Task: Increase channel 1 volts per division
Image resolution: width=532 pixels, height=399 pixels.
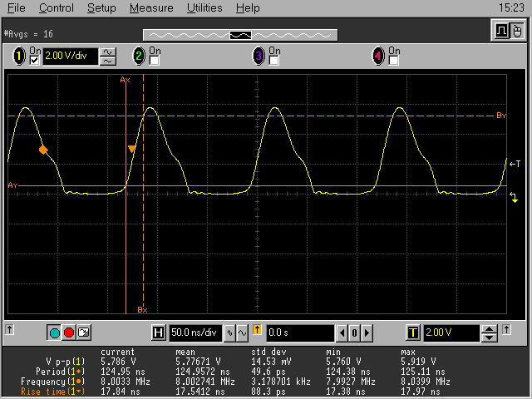Action: pos(108,52)
